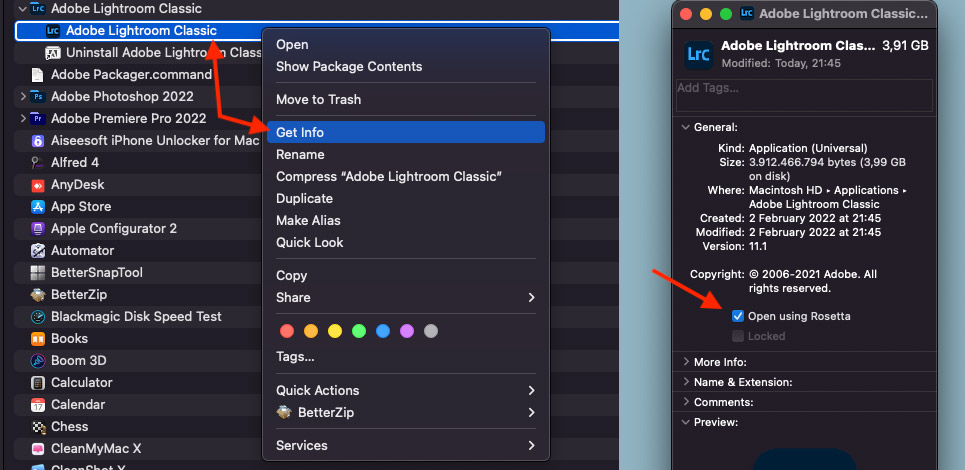
Task: Collapse the General section
Action: [686, 127]
